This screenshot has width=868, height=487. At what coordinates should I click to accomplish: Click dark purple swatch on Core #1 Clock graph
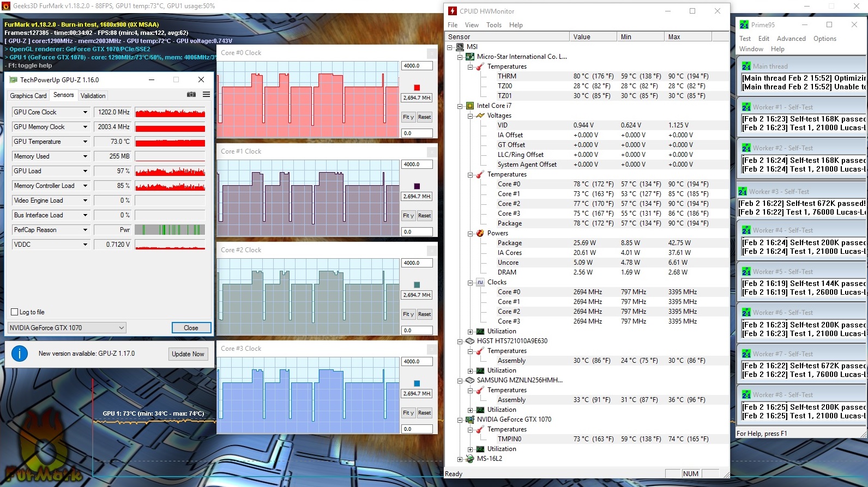(417, 186)
